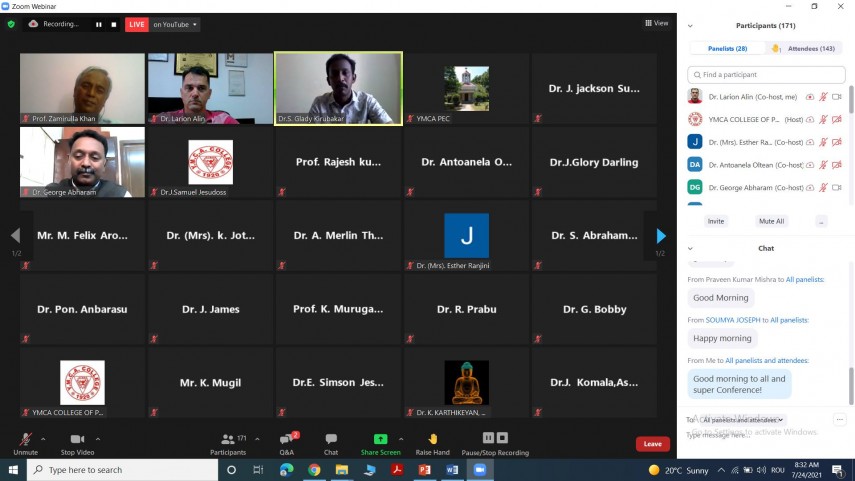Select Dr. Antoanela Oltean DA avatar
Image resolution: width=855 pixels, height=481 pixels.
tap(695, 164)
